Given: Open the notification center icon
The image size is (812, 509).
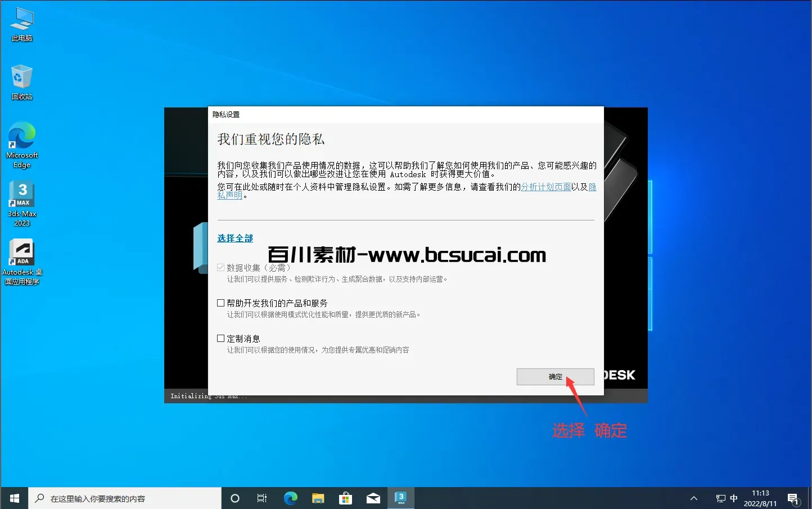Looking at the screenshot, I should coord(793,498).
